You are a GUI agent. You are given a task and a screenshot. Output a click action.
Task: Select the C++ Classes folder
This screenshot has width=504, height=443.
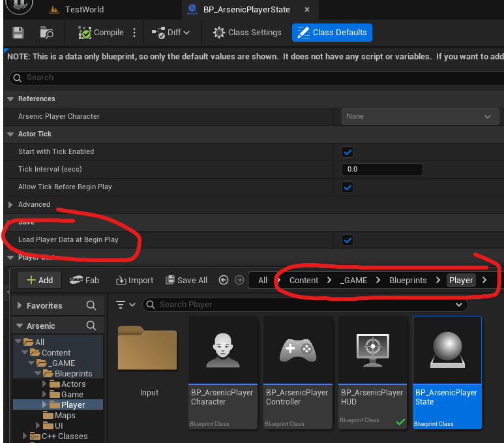(x=59, y=436)
